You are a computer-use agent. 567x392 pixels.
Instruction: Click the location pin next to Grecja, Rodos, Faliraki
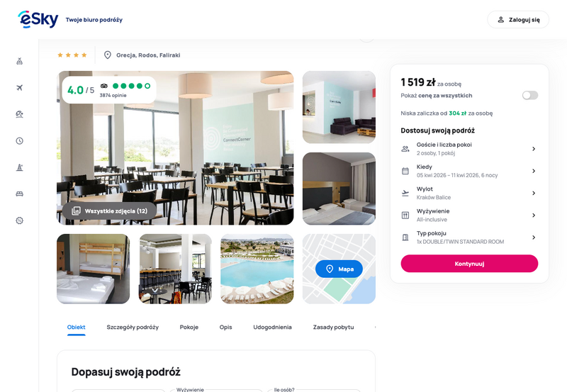(108, 55)
